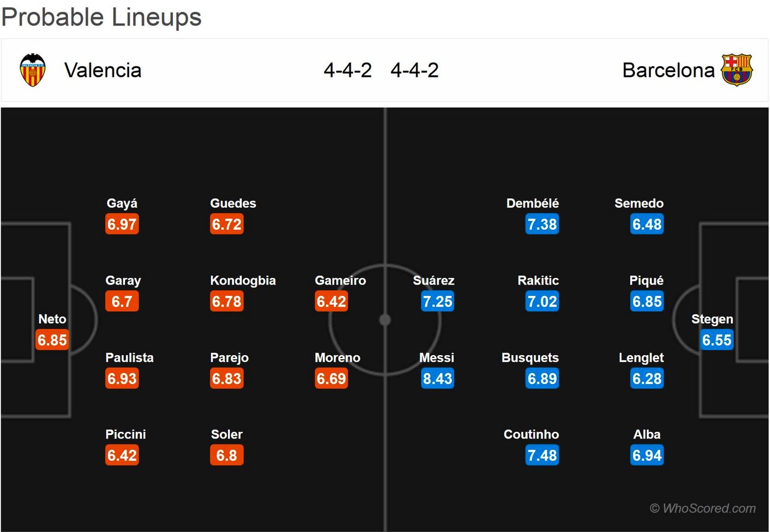Click the WhoScored.com copyright watermark
770x532 pixels.
click(x=702, y=508)
